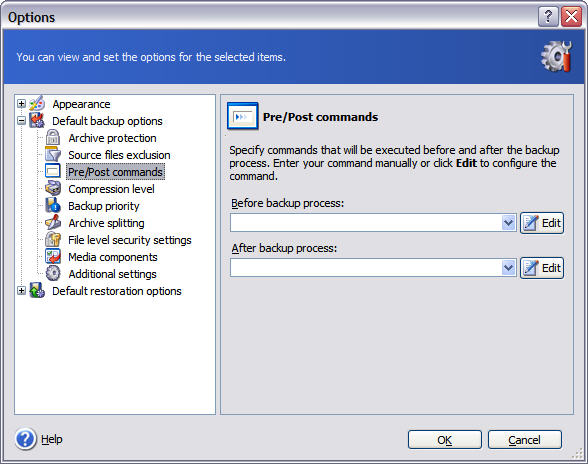The width and height of the screenshot is (588, 464).
Task: Click Edit for the After backup command
Action: click(x=542, y=268)
